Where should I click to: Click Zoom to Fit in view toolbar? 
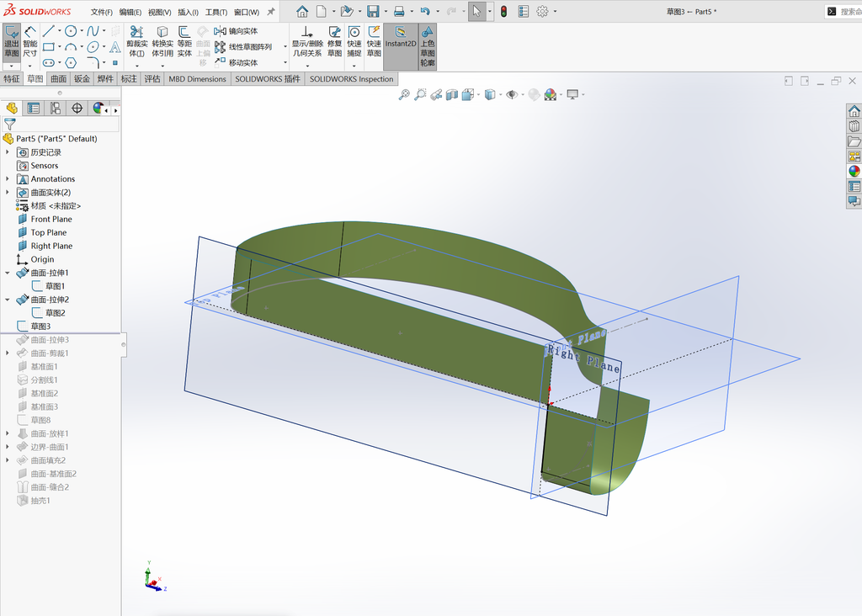pos(404,94)
